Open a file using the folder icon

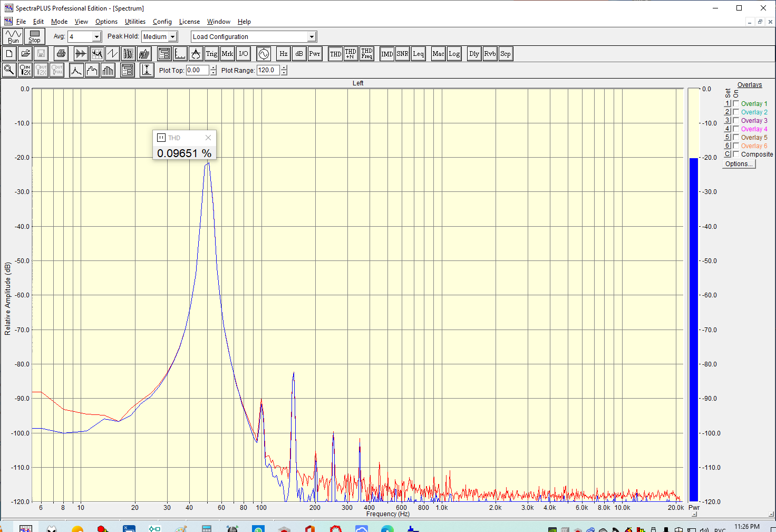[x=25, y=54]
